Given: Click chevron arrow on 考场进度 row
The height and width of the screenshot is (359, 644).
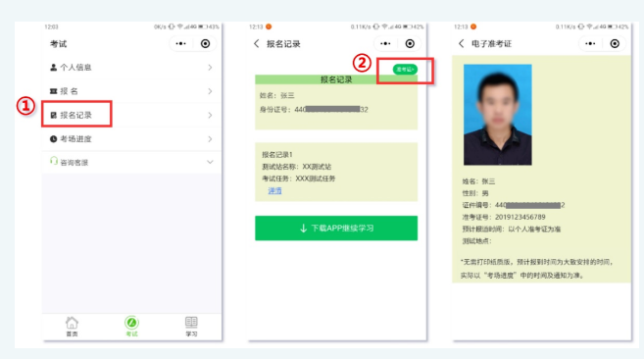Looking at the screenshot, I should point(210,139).
